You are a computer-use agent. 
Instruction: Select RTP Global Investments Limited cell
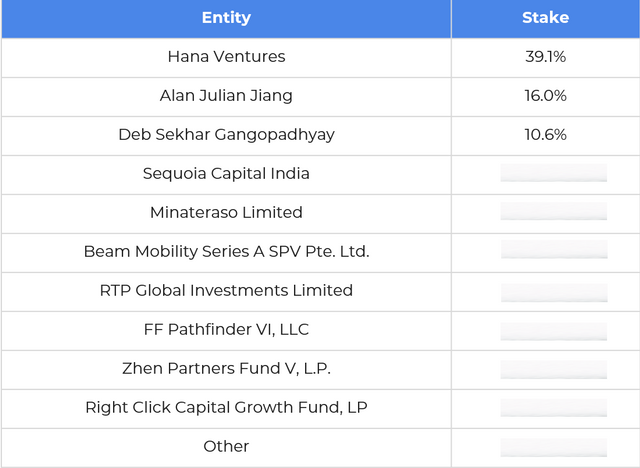point(226,291)
